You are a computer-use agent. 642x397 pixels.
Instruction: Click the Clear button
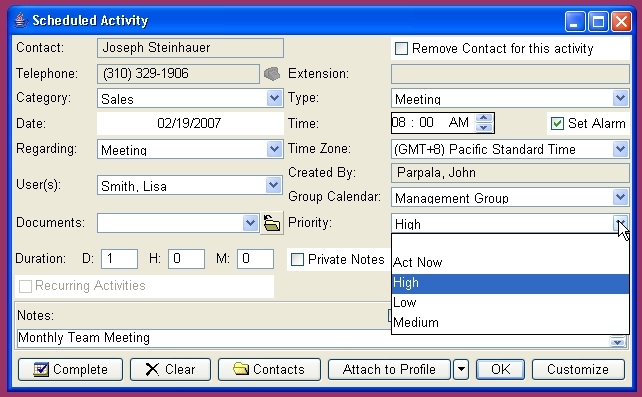170,370
